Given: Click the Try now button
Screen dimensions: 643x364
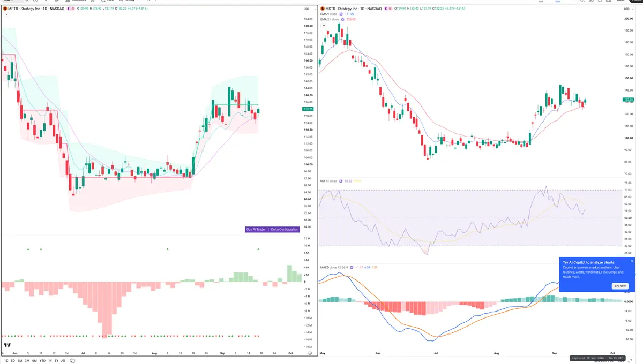Looking at the screenshot, I should tap(620, 286).
